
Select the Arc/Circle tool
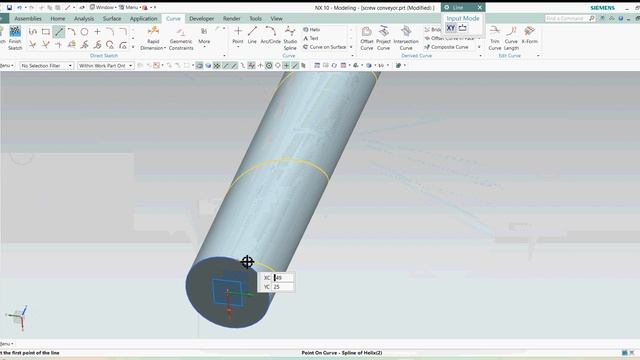(270, 35)
